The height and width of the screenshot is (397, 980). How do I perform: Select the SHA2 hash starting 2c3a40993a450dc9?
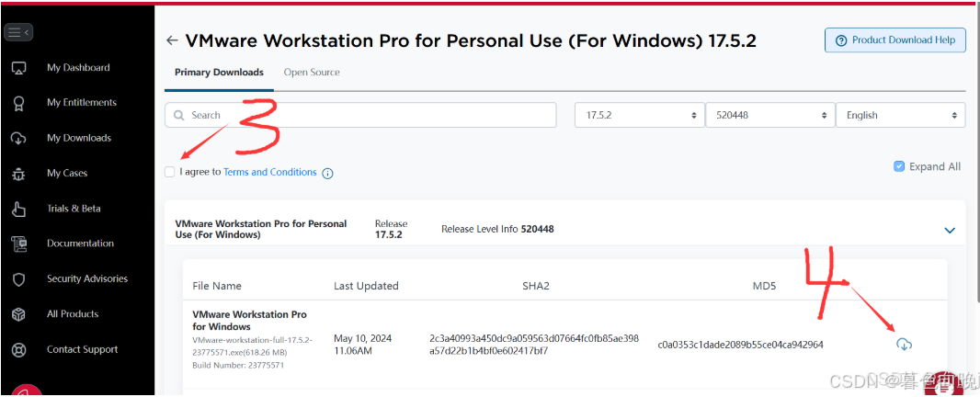(534, 345)
